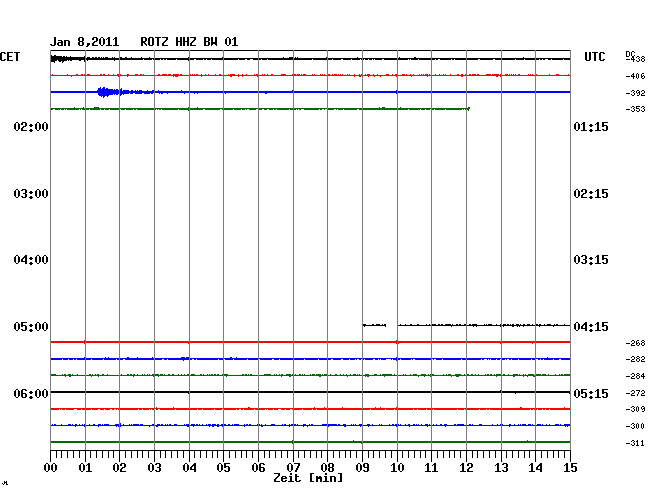Screen dimensions: 650x494
Task: Select the 02:00 CET time label
Action: tap(31, 127)
